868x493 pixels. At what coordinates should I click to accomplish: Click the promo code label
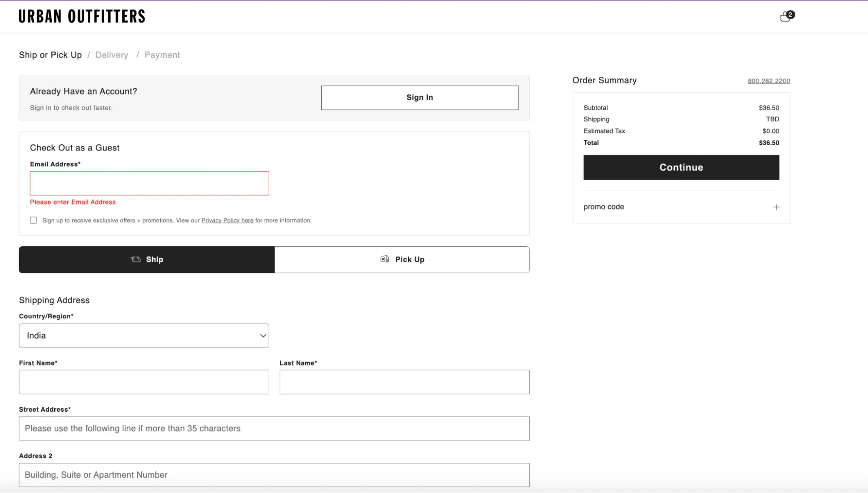[x=604, y=207]
